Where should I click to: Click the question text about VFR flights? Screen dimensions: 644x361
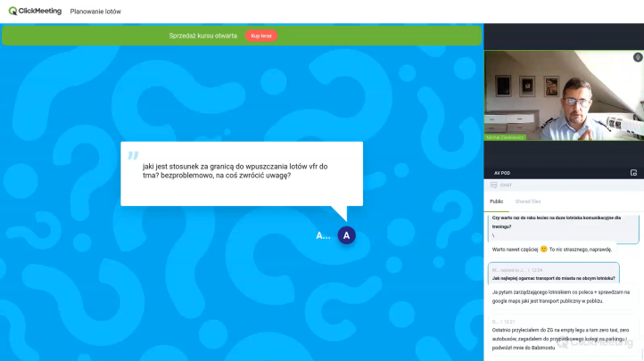235,171
